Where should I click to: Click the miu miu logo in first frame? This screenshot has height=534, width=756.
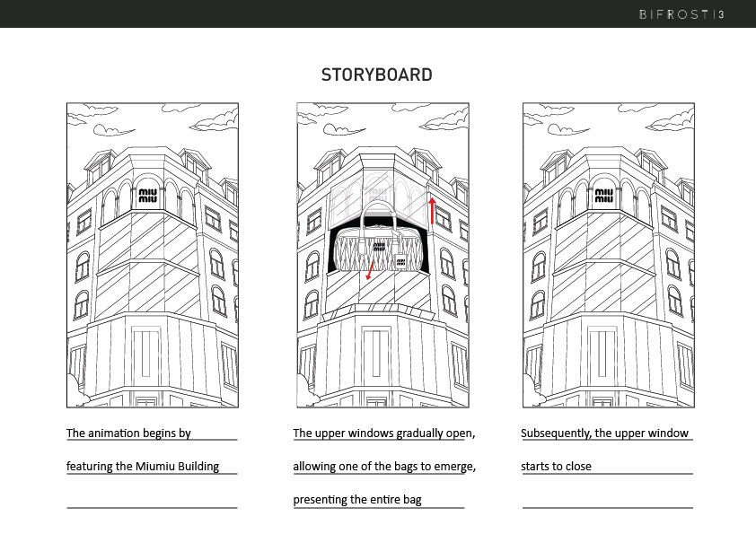147,195
